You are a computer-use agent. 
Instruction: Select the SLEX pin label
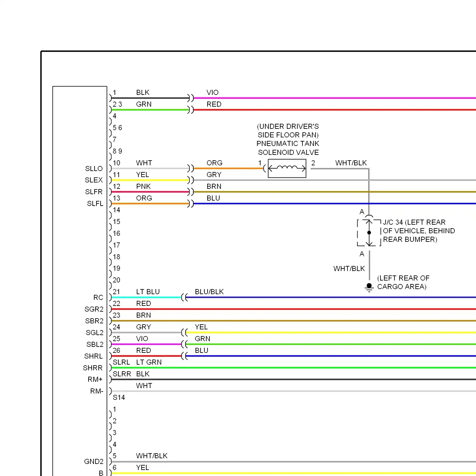point(94,180)
